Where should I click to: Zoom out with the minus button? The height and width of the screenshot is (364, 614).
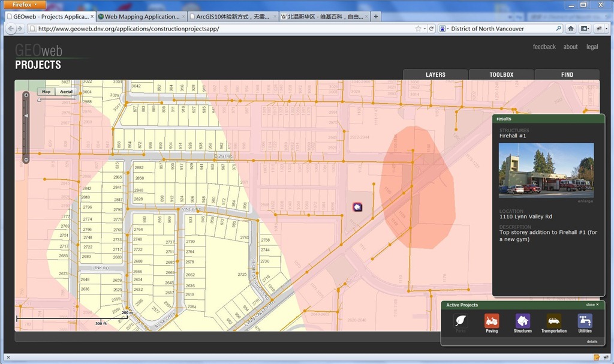[x=26, y=160]
